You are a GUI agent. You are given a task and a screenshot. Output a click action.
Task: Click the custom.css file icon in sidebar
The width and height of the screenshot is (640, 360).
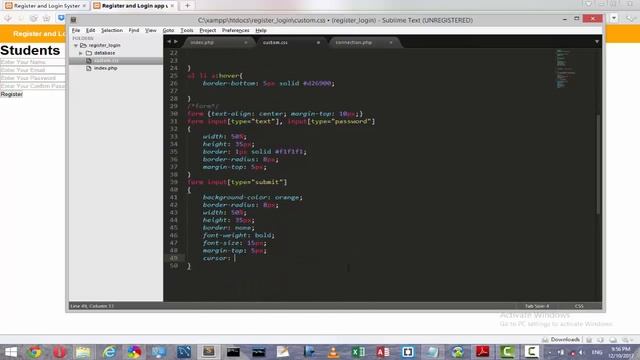tap(89, 60)
